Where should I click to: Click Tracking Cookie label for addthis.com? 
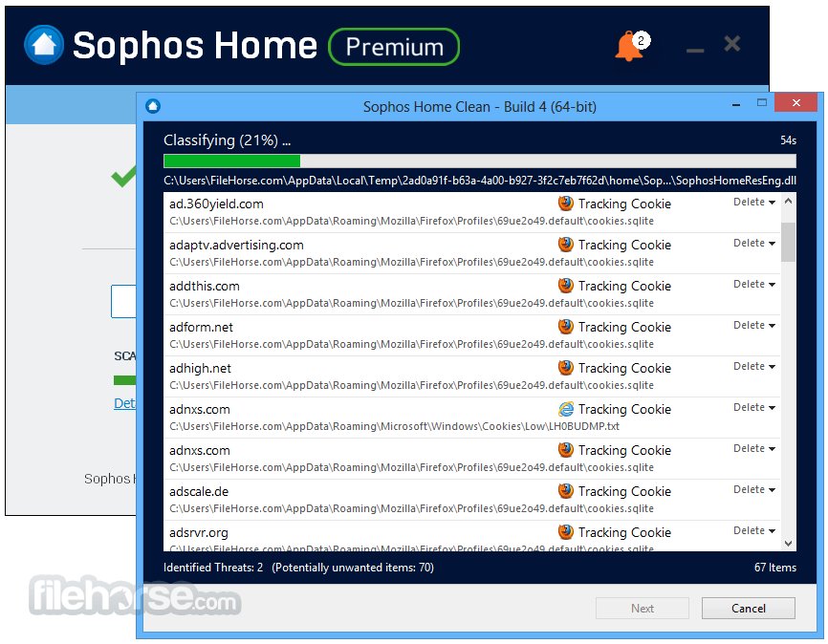pyautogui.click(x=624, y=286)
